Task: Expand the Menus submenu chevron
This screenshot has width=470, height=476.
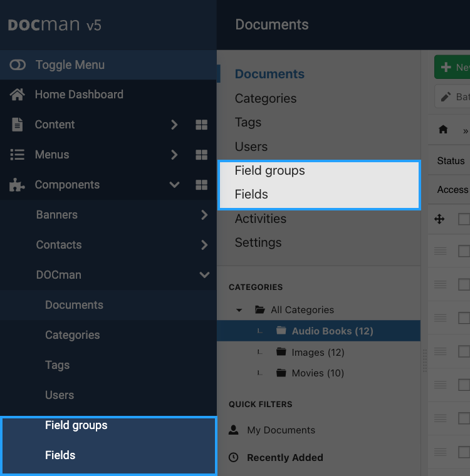Action: (x=174, y=155)
